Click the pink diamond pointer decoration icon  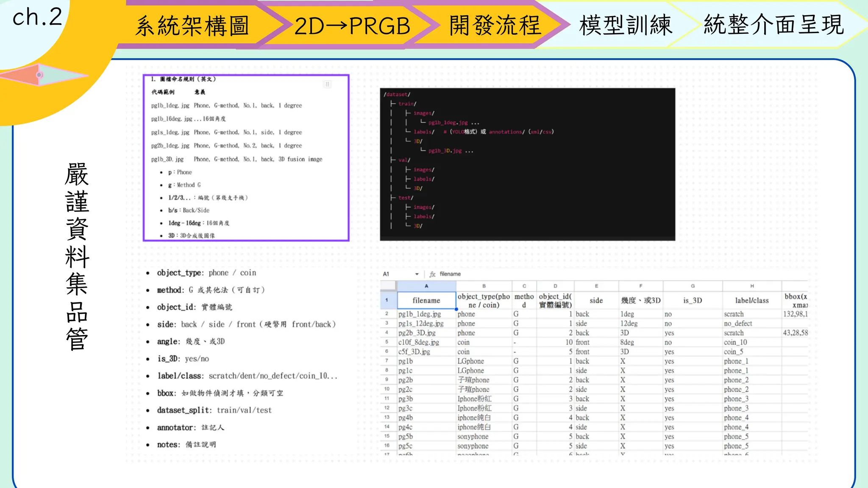44,75
